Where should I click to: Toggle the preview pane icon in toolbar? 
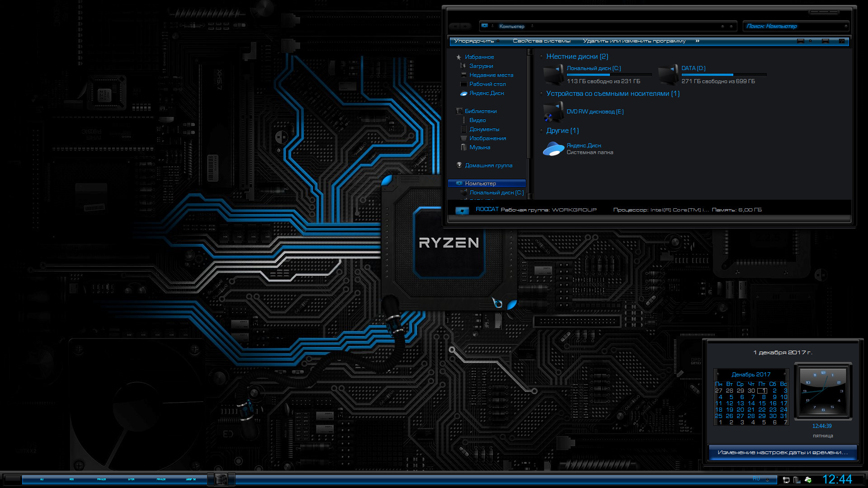(x=826, y=41)
